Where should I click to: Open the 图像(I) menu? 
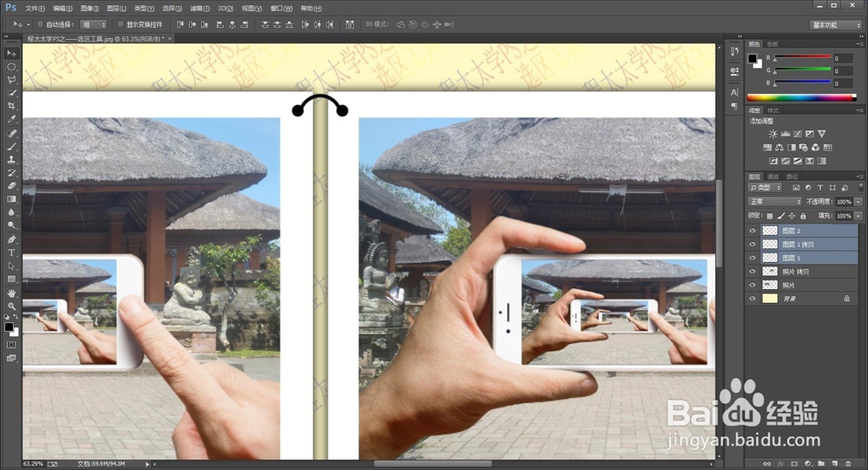click(x=89, y=9)
